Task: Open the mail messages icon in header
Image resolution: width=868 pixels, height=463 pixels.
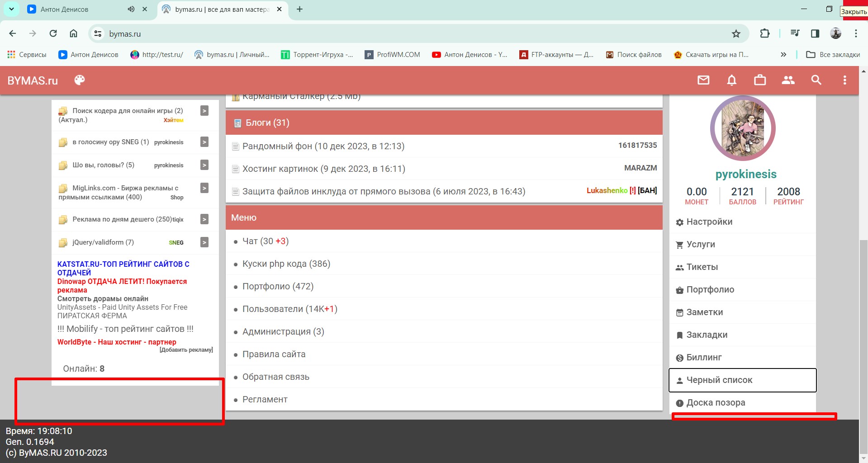Action: (703, 80)
